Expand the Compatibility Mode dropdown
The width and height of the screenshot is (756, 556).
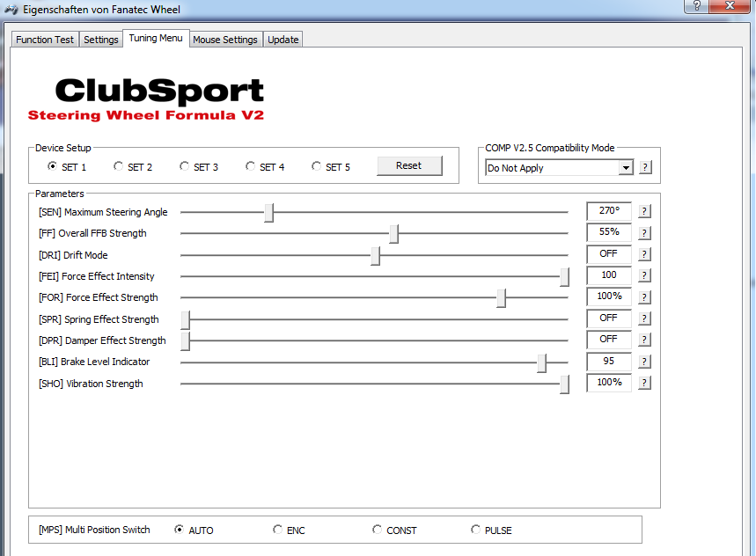(x=626, y=168)
